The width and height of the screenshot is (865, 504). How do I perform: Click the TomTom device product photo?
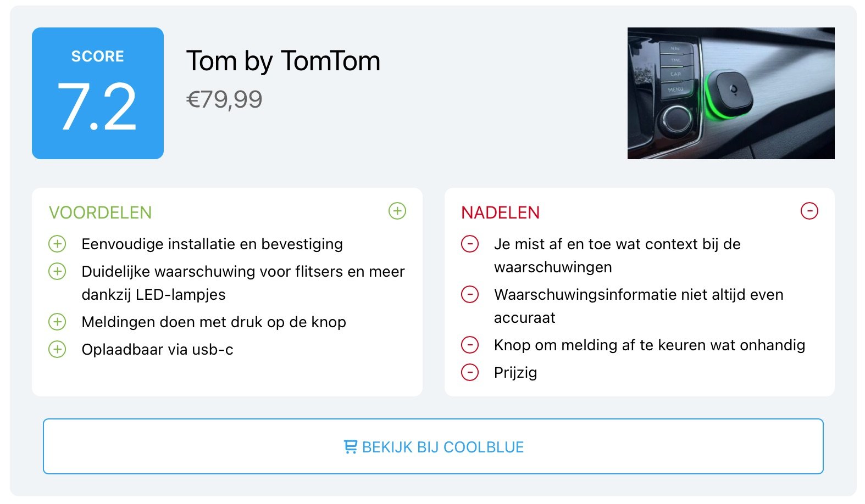pyautogui.click(x=731, y=93)
